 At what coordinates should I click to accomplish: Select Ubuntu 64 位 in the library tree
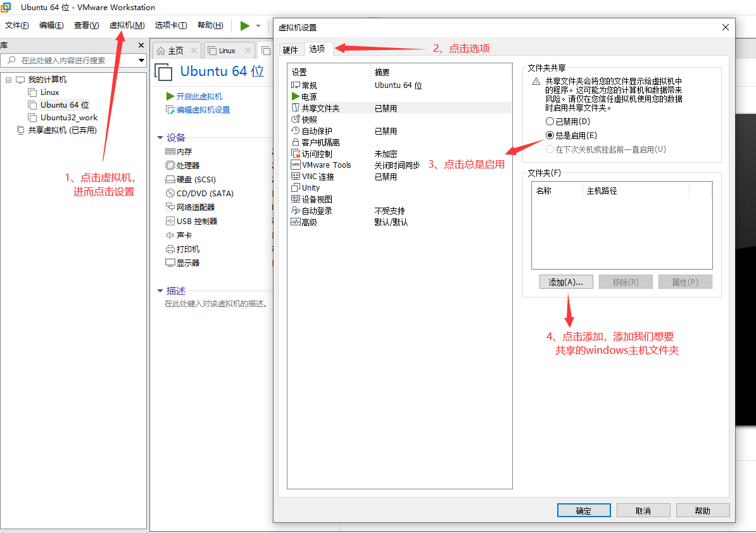(64, 104)
